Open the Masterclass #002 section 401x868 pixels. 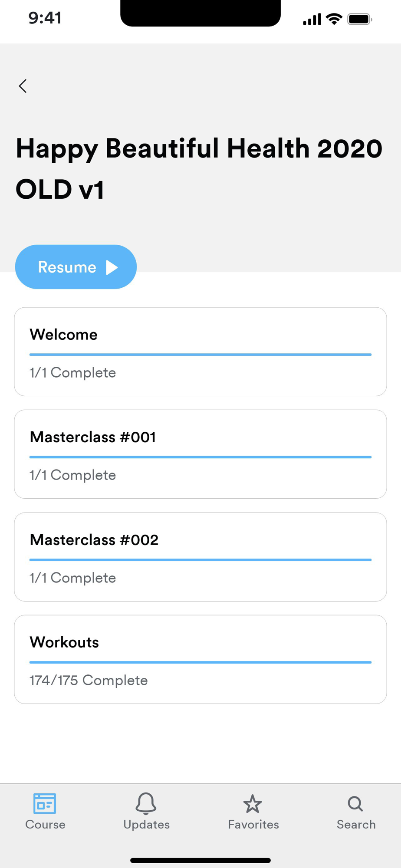[94, 540]
